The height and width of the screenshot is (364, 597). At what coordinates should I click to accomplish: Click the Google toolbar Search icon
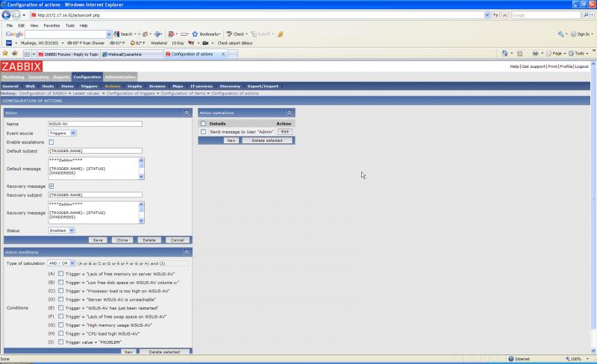pos(117,34)
